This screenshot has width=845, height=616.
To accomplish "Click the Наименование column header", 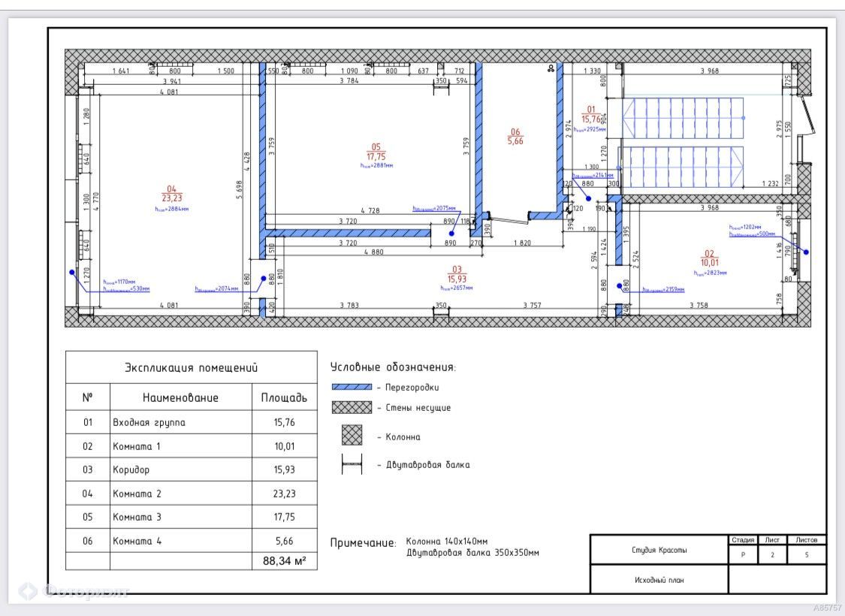I will 180,397.
